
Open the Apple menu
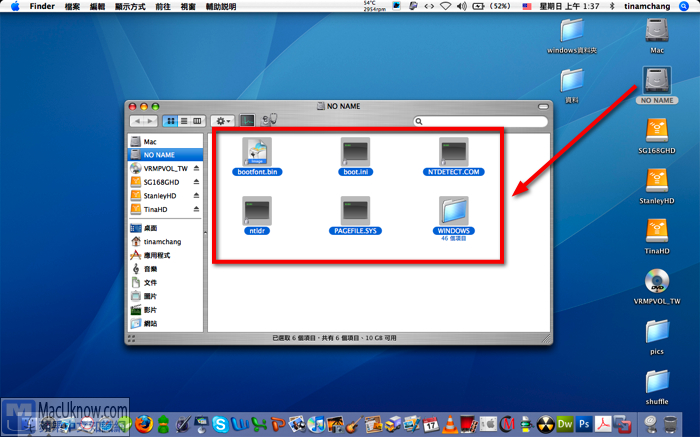pyautogui.click(x=15, y=6)
